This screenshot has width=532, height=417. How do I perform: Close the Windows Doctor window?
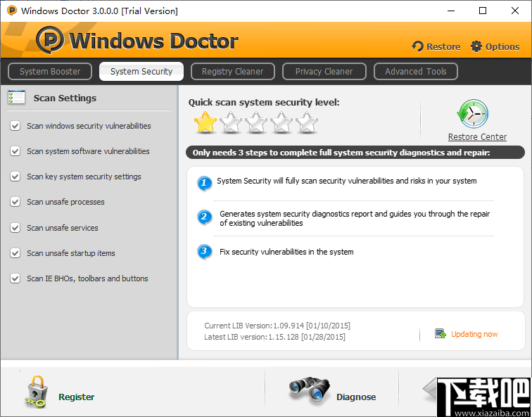(x=515, y=11)
